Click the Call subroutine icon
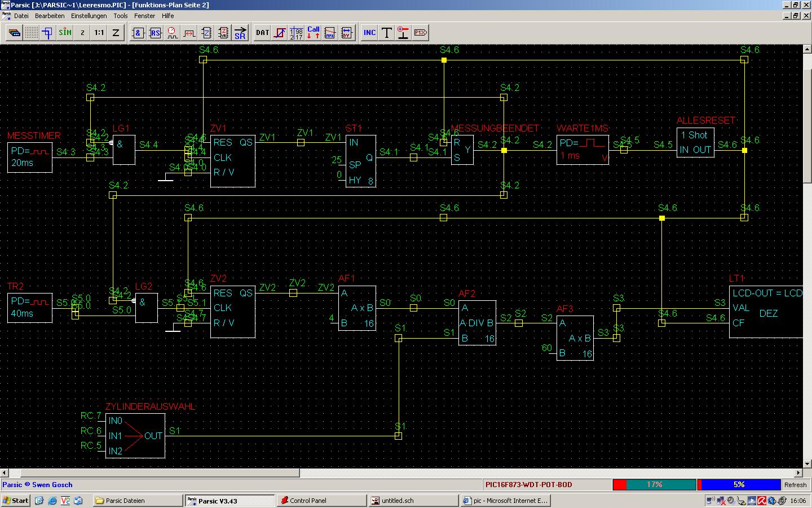 pos(314,33)
